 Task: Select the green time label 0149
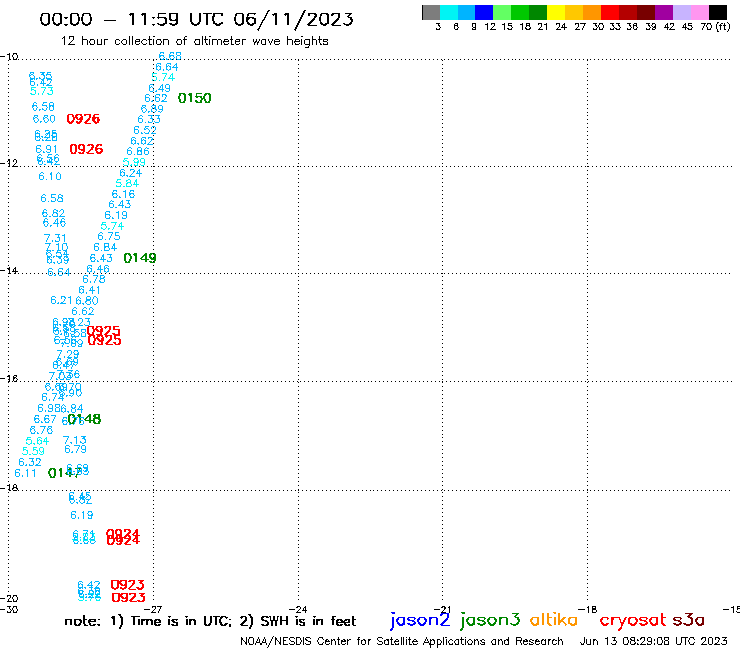pos(140,258)
